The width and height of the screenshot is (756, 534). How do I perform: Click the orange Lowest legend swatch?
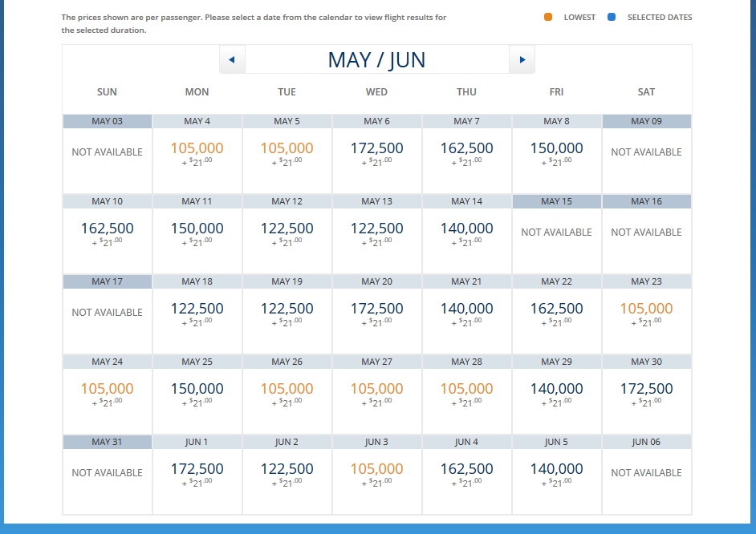click(548, 17)
